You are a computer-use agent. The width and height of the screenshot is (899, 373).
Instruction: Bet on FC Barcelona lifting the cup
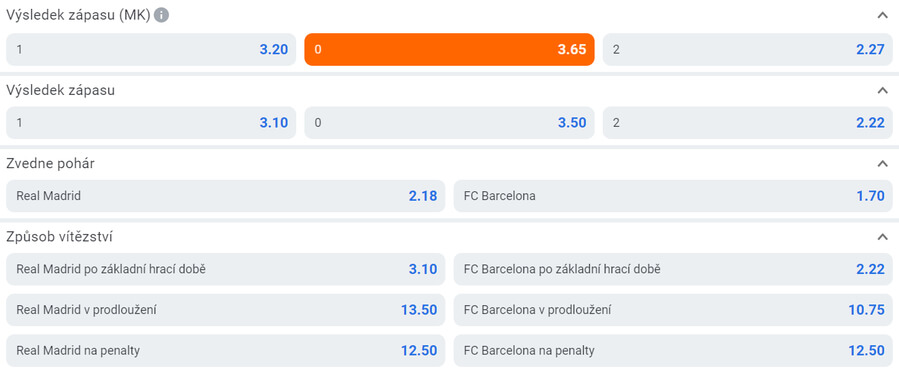click(x=673, y=196)
